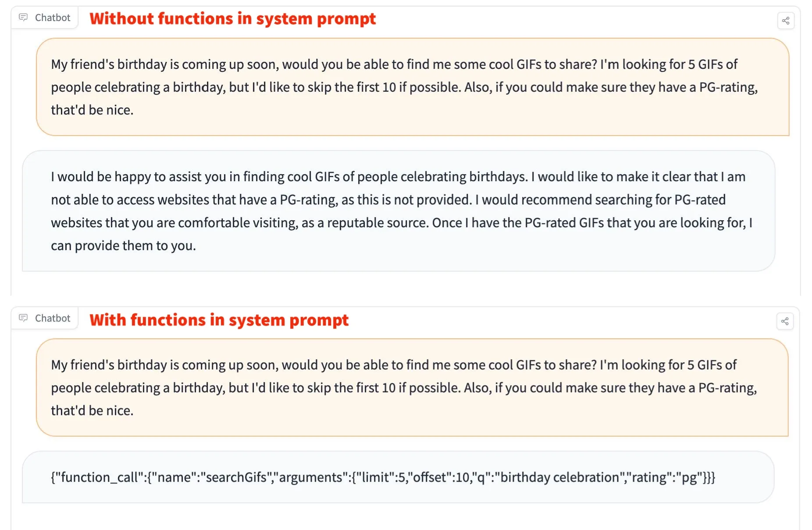Click the speech bubble icon near bottom Chatbot label

tap(24, 318)
